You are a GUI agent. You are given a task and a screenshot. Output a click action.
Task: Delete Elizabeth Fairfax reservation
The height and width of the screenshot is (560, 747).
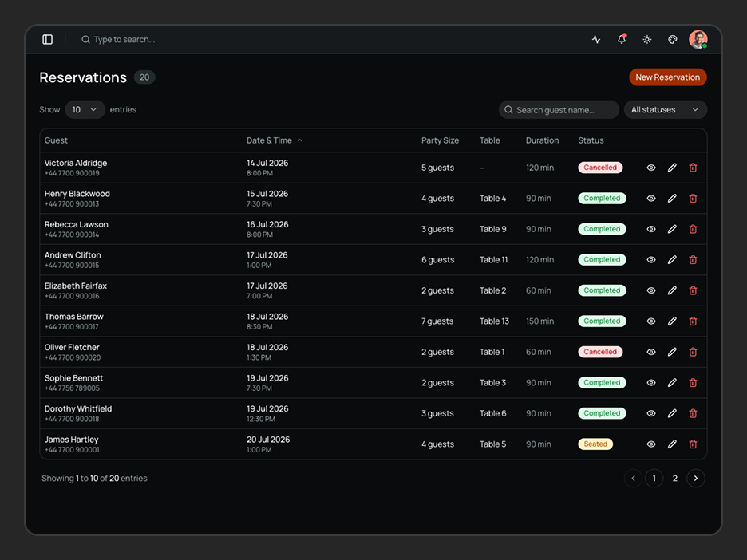pyautogui.click(x=694, y=290)
